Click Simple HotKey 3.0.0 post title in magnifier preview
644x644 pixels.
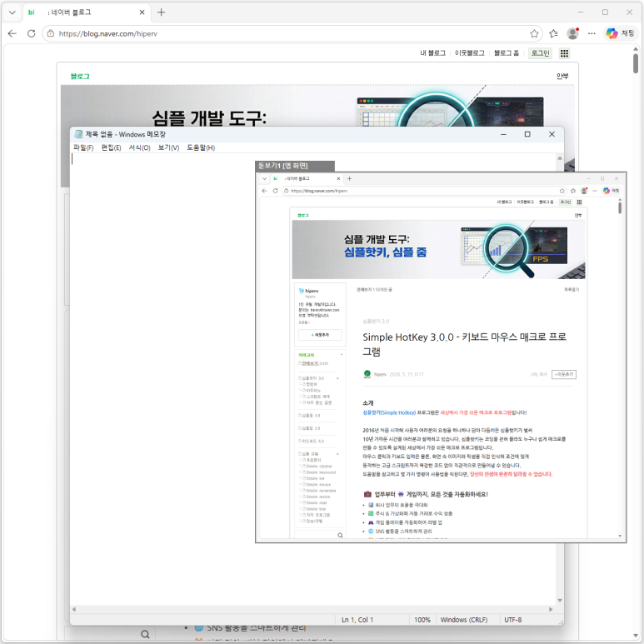[464, 344]
